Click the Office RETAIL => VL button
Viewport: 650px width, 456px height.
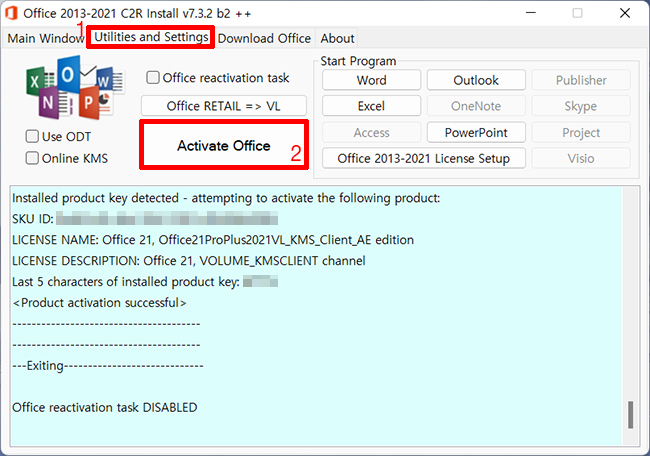[x=224, y=106]
